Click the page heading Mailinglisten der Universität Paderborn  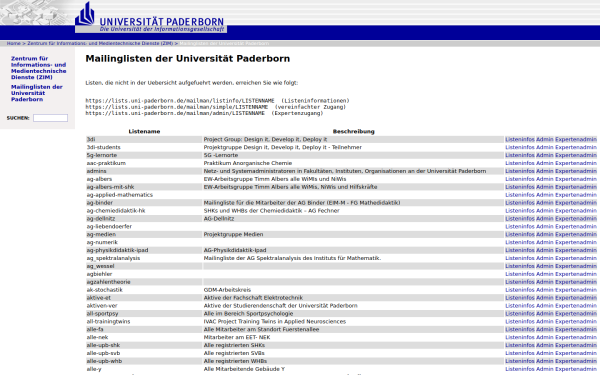(x=188, y=59)
